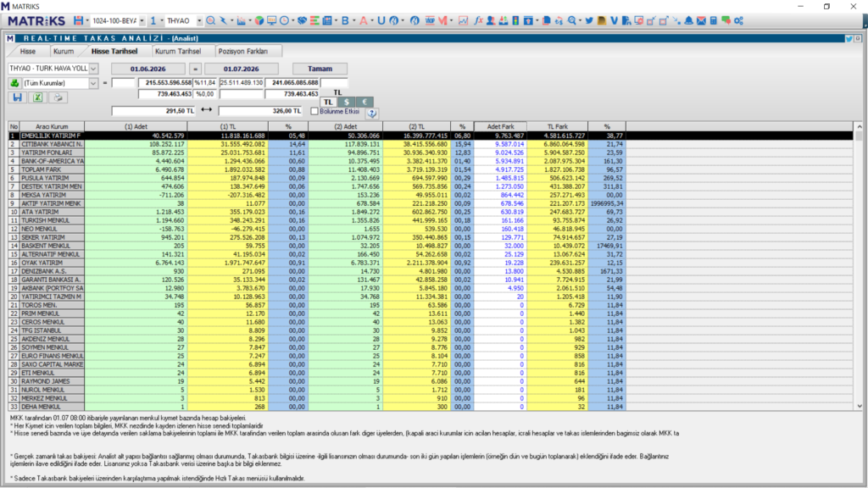Click the blue letter U toolbar icon
Screen dimensions: 868x488
coord(381,20)
